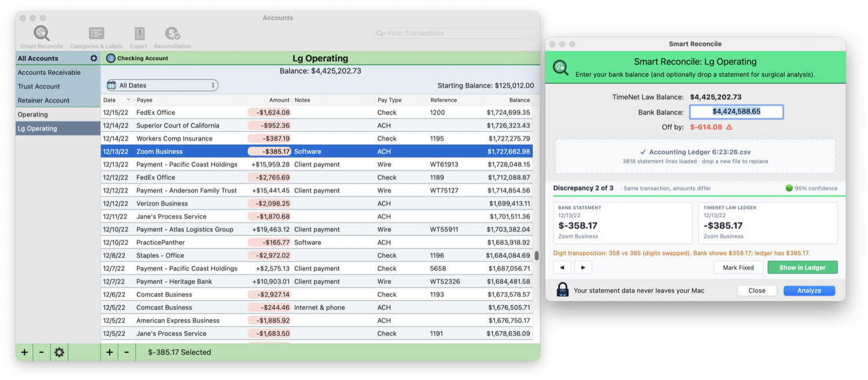
Task: Open bottom-left account settings gear icon
Action: tap(59, 352)
